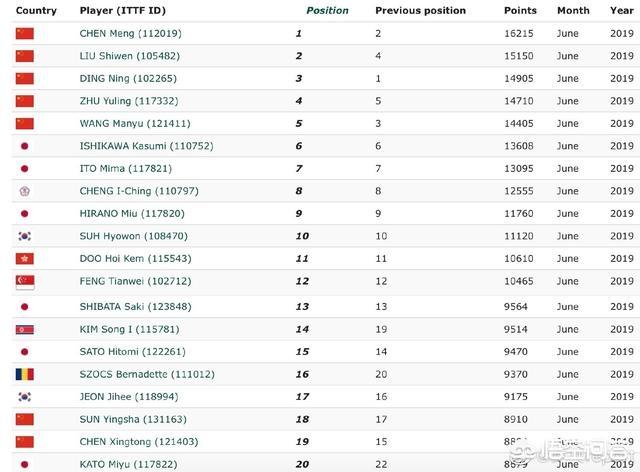Screen dimensions: 640x472
Task: Click China flag beside CHEN Meng
Action: pyautogui.click(x=25, y=33)
